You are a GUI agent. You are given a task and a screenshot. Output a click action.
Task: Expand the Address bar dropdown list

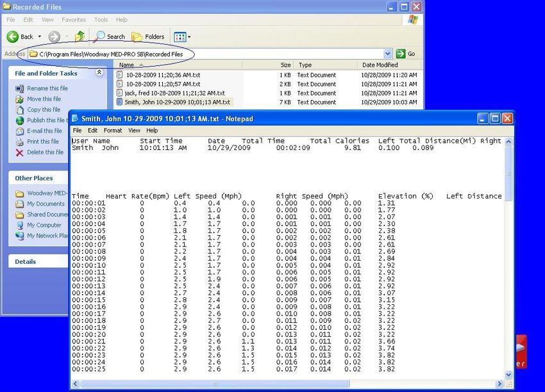(388, 53)
